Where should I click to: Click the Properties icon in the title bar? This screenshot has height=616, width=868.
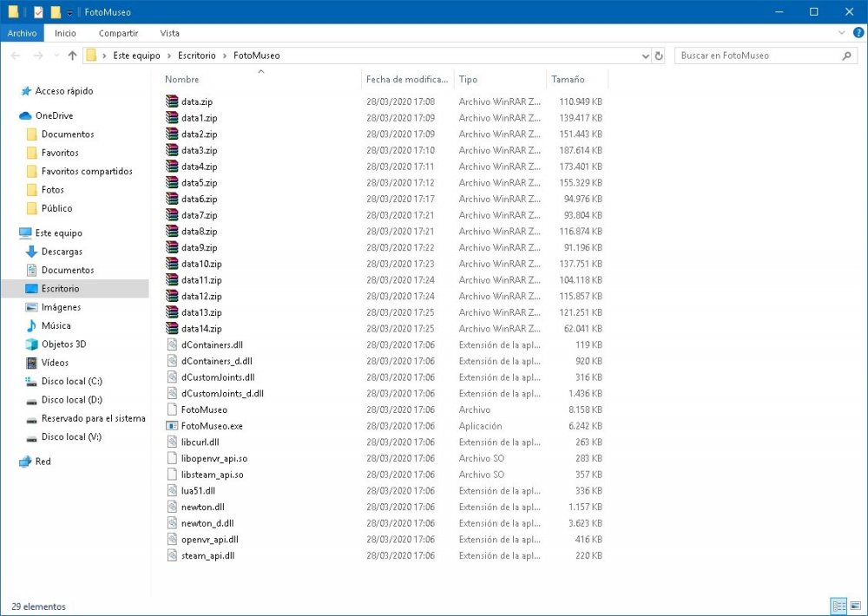(38, 12)
